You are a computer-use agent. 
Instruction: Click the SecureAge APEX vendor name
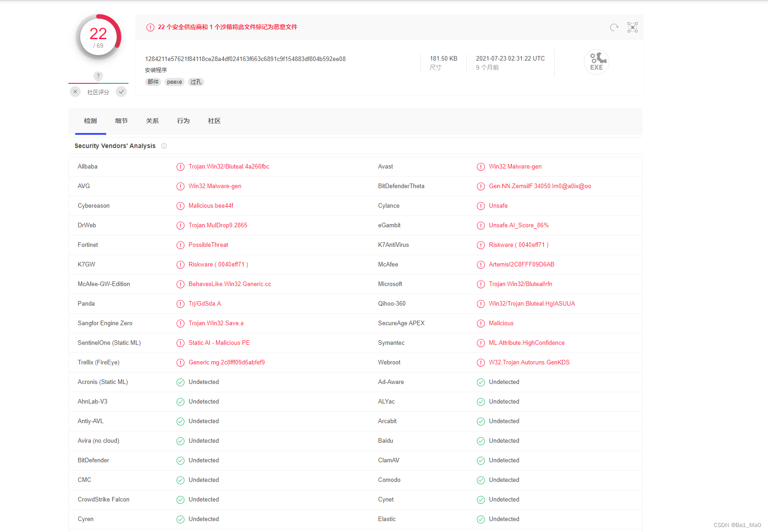[401, 323]
